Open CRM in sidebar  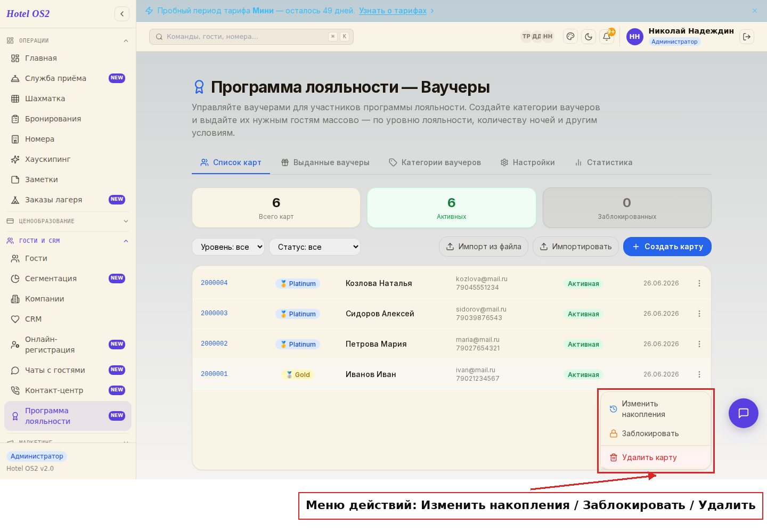(68, 319)
